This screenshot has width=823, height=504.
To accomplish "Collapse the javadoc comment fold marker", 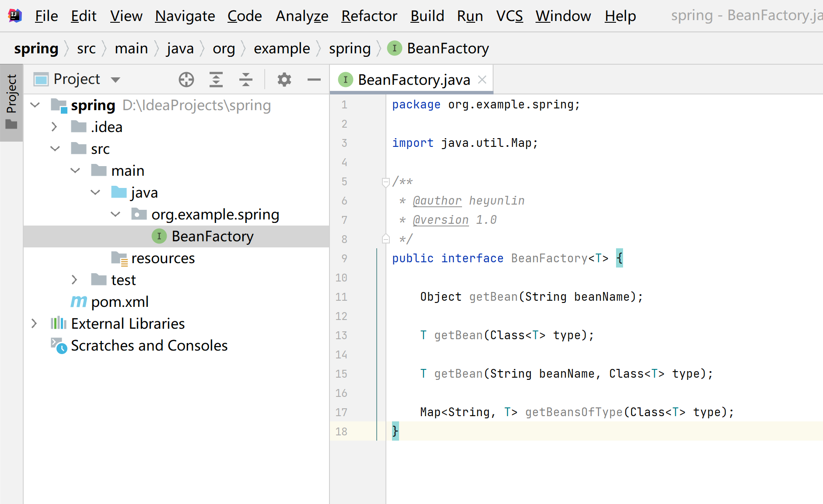I will tap(385, 182).
